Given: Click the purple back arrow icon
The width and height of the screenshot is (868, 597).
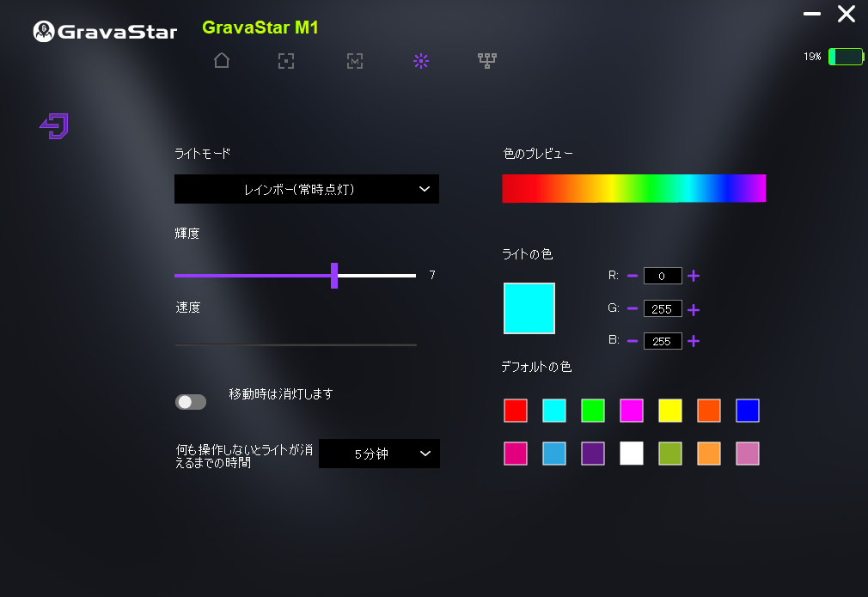Looking at the screenshot, I should (x=54, y=126).
